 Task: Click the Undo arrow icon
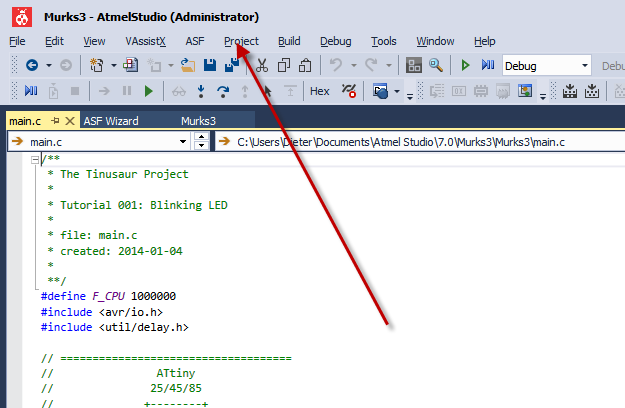tap(336, 65)
